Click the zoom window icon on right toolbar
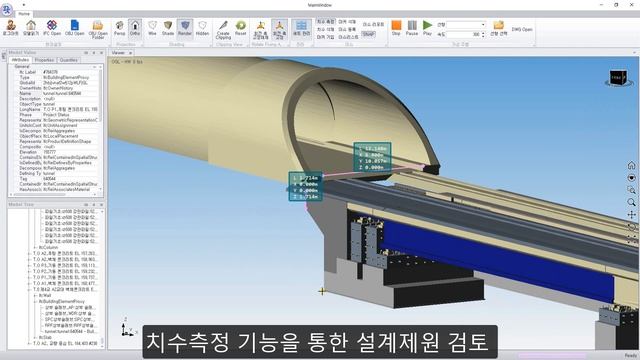 click(631, 190)
